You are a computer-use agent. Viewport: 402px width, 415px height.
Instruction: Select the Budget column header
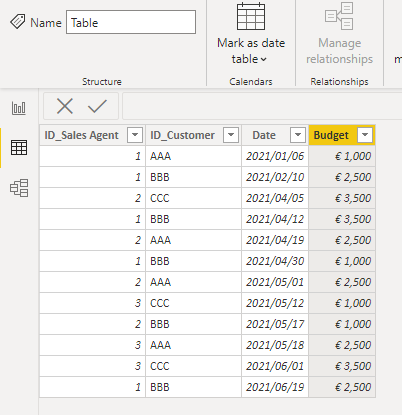click(x=342, y=135)
